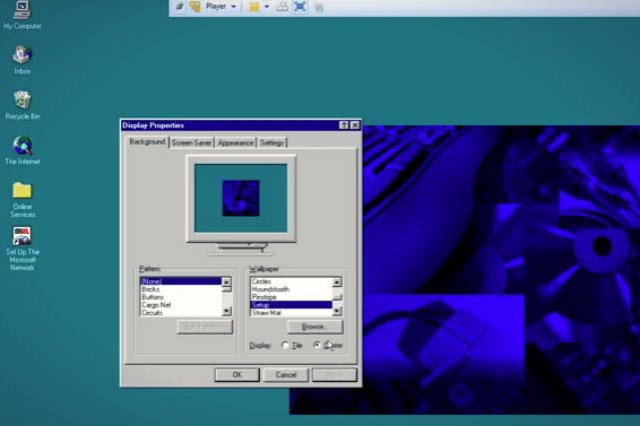
Task: Select Setup in the Wallpaper list
Action: click(291, 305)
